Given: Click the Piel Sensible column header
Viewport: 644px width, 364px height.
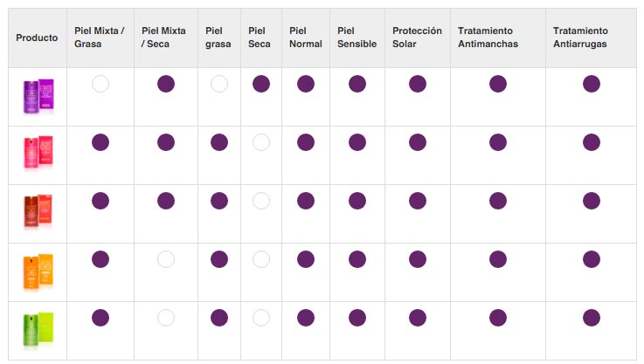Looking at the screenshot, I should coord(357,38).
